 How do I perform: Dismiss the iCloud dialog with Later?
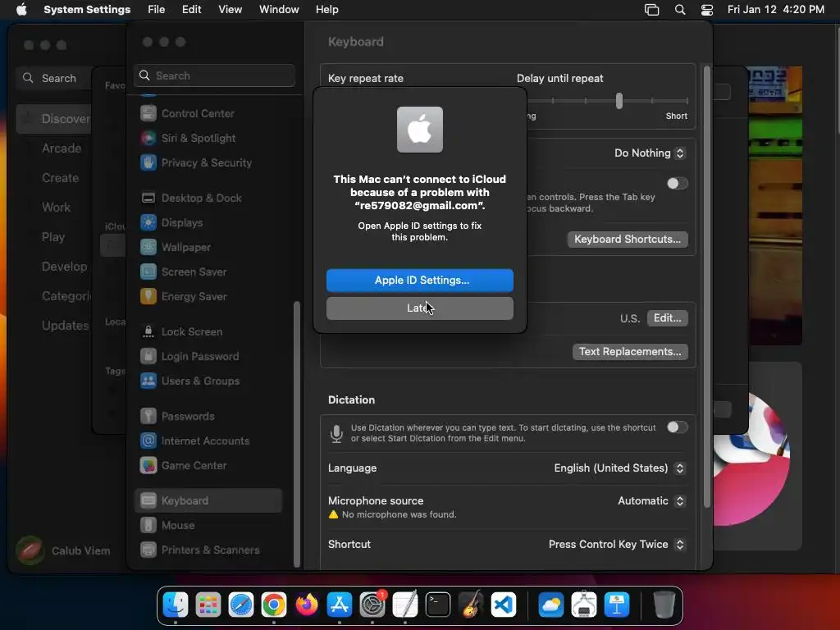click(419, 308)
